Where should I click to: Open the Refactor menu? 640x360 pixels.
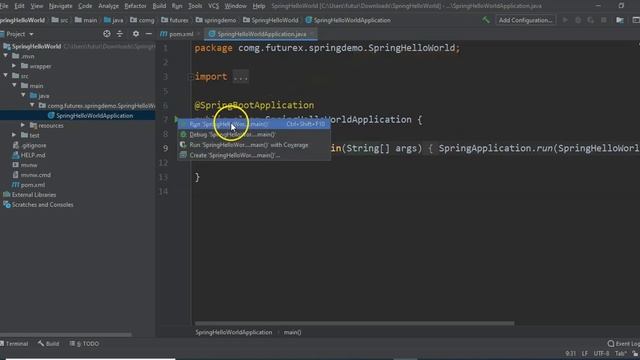coord(135,6)
